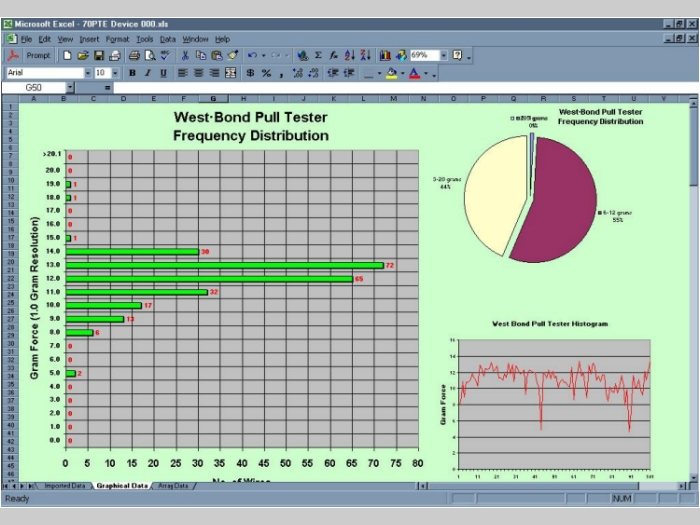Click the formula bar input field
This screenshot has height=525, width=700.
pos(404,88)
